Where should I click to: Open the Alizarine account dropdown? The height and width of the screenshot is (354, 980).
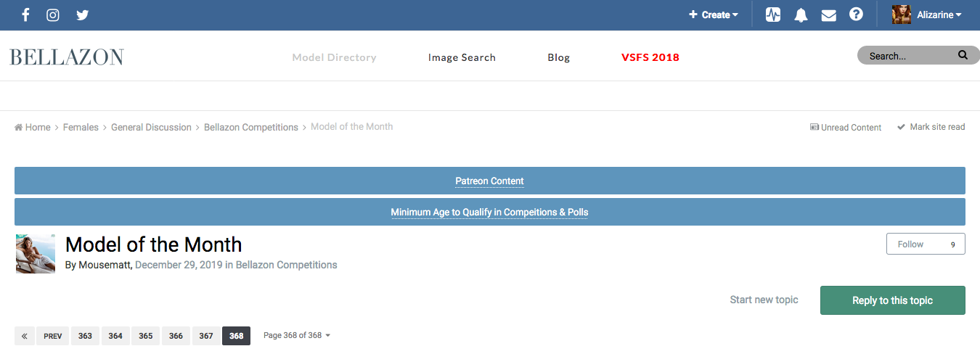coord(927,15)
